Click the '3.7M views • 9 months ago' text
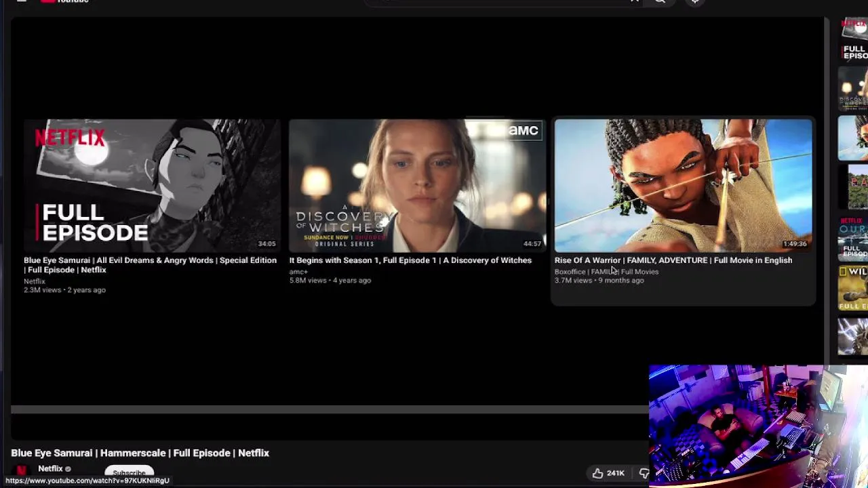This screenshot has width=868, height=488. pyautogui.click(x=599, y=281)
